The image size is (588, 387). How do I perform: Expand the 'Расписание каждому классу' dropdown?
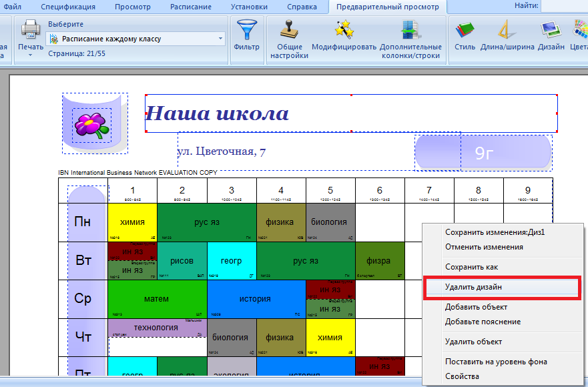point(221,39)
